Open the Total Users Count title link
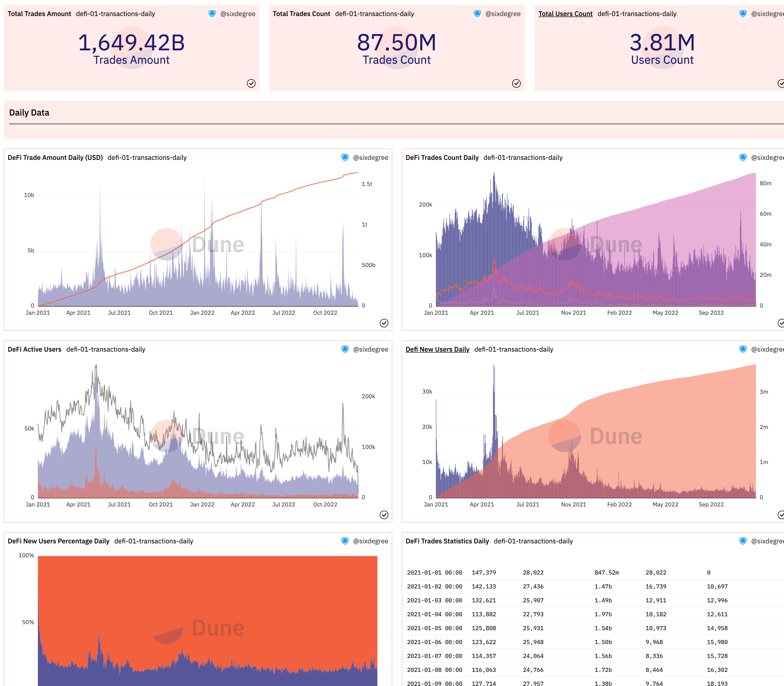 565,14
